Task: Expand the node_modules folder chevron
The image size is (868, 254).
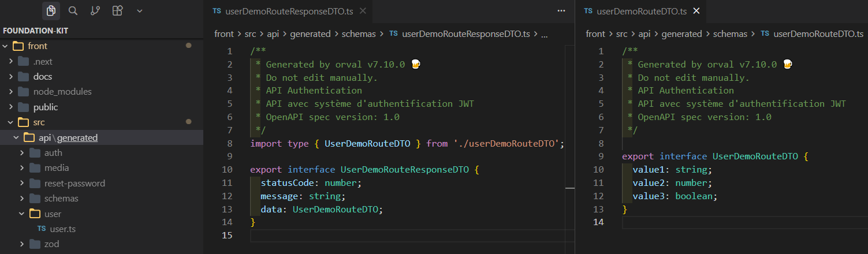Action: coord(11,91)
